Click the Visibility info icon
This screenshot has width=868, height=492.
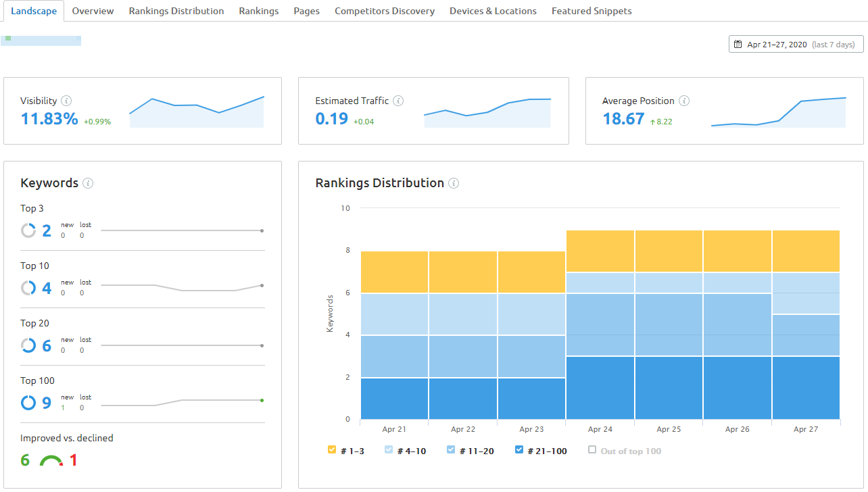pos(67,100)
